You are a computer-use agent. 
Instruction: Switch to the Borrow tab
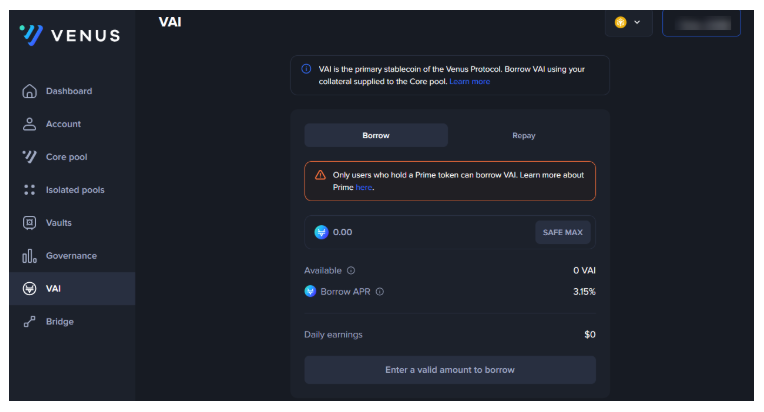(x=376, y=135)
